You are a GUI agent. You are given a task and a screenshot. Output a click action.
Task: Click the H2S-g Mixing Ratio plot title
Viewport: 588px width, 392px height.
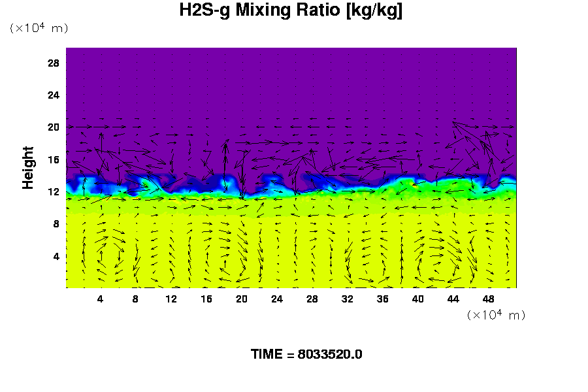coord(291,11)
